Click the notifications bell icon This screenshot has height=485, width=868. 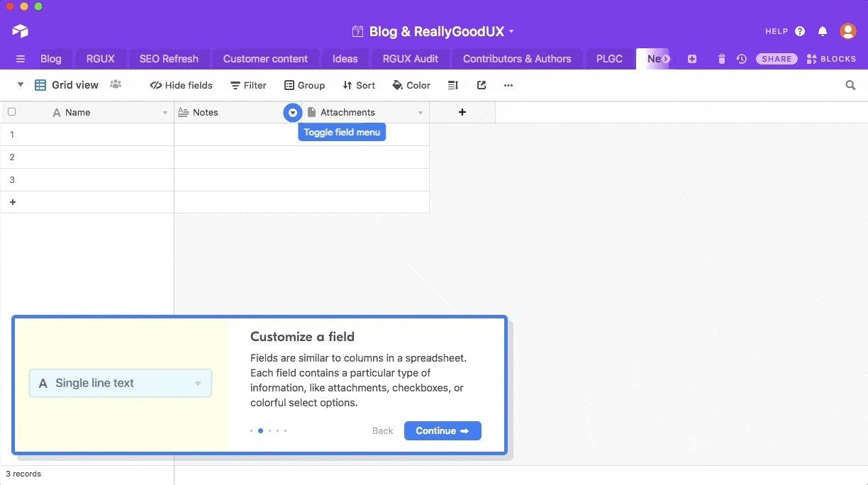click(x=822, y=30)
